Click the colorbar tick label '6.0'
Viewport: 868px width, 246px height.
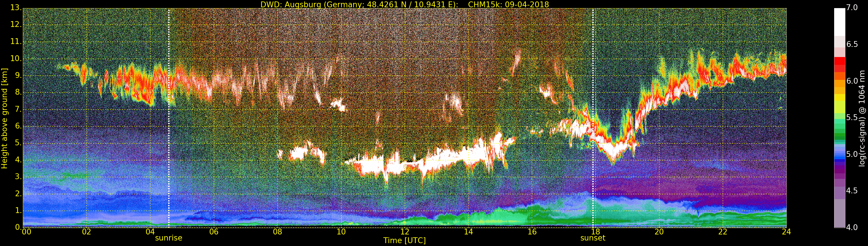tap(852, 81)
